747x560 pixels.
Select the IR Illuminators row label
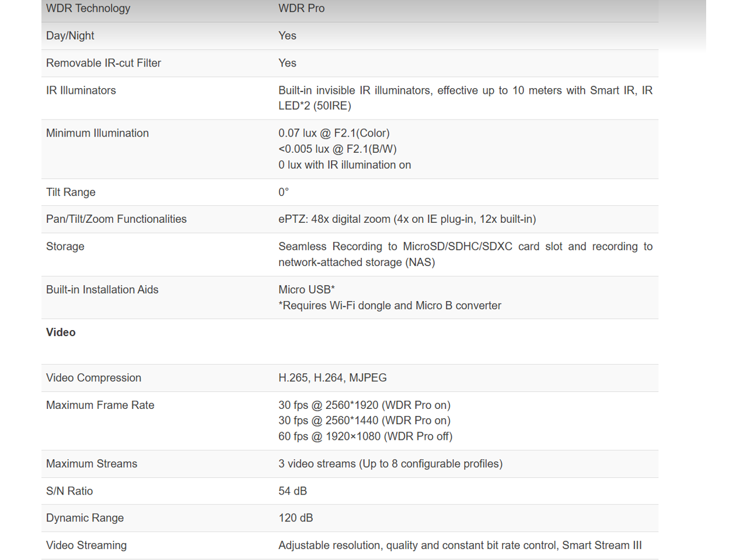pos(81,90)
